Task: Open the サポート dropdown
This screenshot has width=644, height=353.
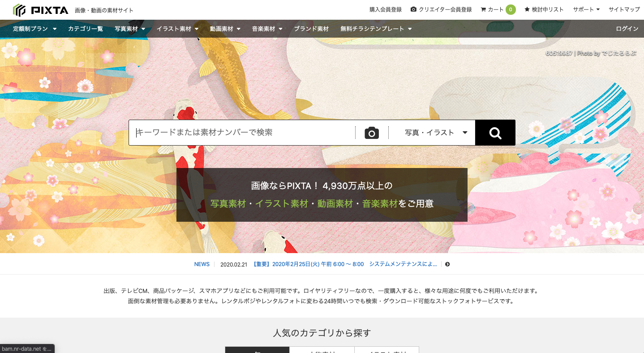Action: click(586, 9)
